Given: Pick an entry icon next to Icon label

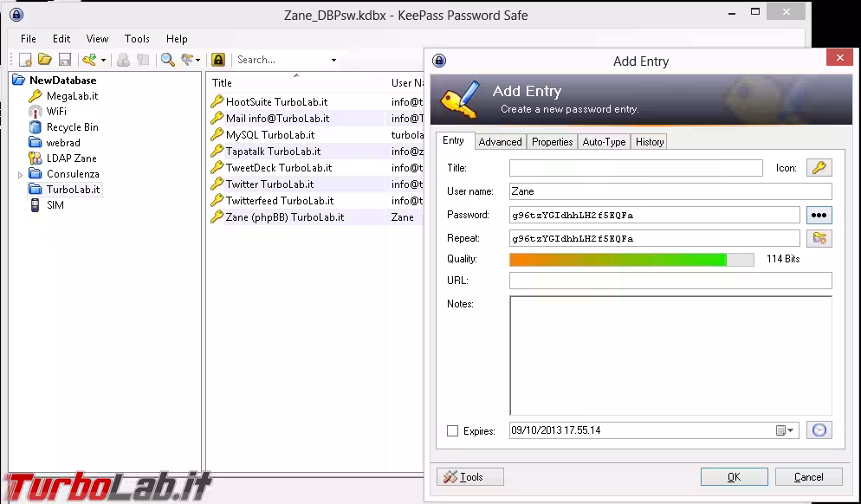Looking at the screenshot, I should point(818,167).
